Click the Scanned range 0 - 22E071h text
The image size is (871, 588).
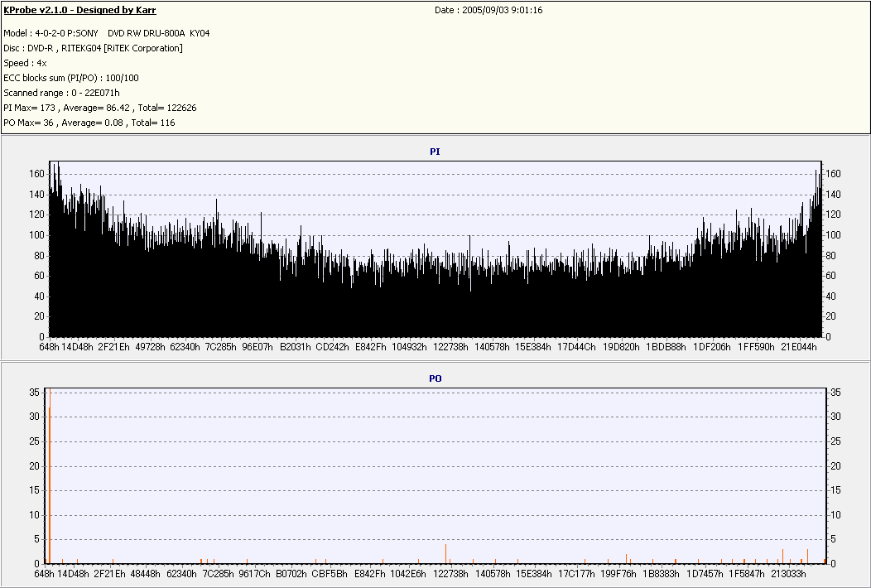click(61, 93)
